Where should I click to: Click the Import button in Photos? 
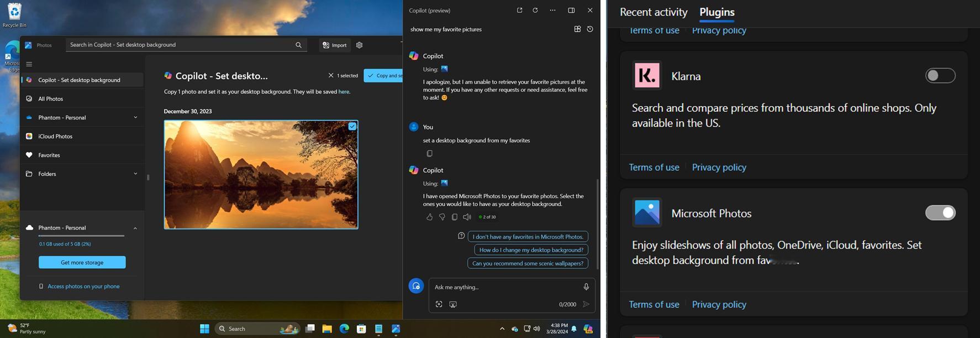coord(335,45)
